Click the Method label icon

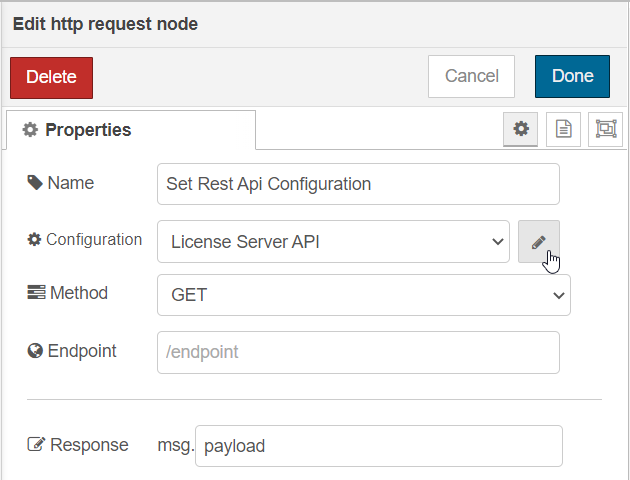(x=36, y=292)
